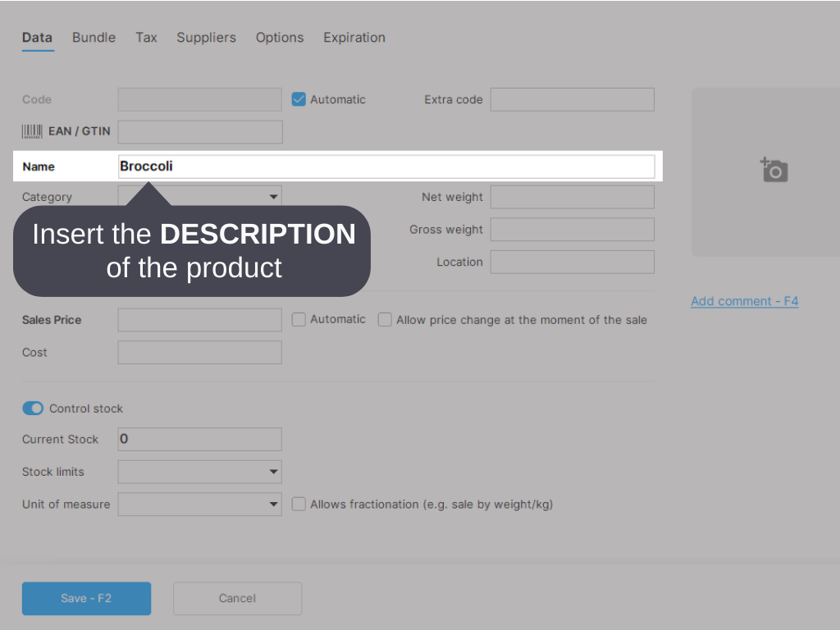Click the Current Stock field showing 0

(x=199, y=439)
